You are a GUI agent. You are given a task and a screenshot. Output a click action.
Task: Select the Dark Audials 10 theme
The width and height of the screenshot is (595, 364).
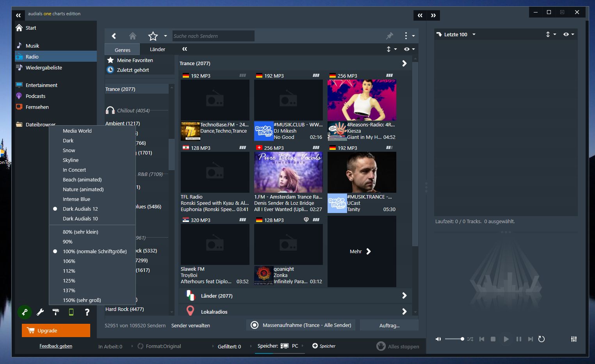pyautogui.click(x=92, y=218)
